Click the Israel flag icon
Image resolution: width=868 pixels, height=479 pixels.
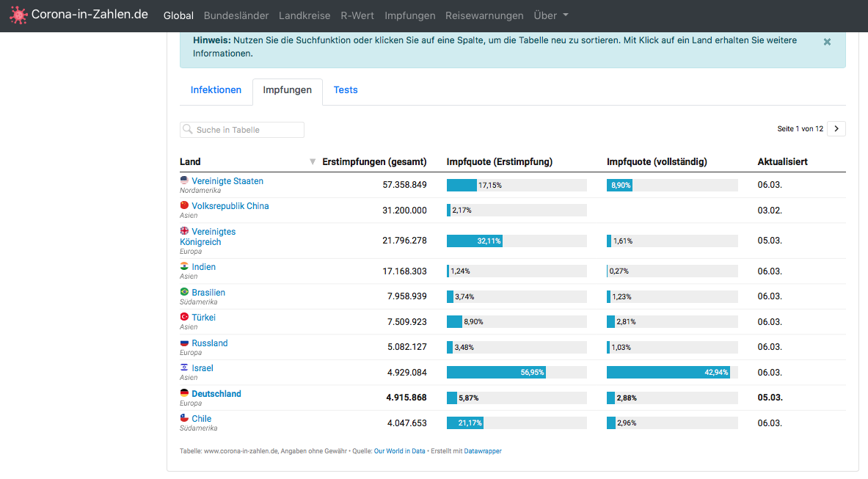[184, 368]
